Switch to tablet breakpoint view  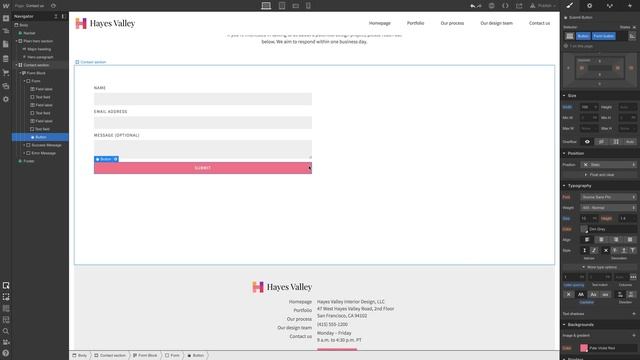(282, 6)
